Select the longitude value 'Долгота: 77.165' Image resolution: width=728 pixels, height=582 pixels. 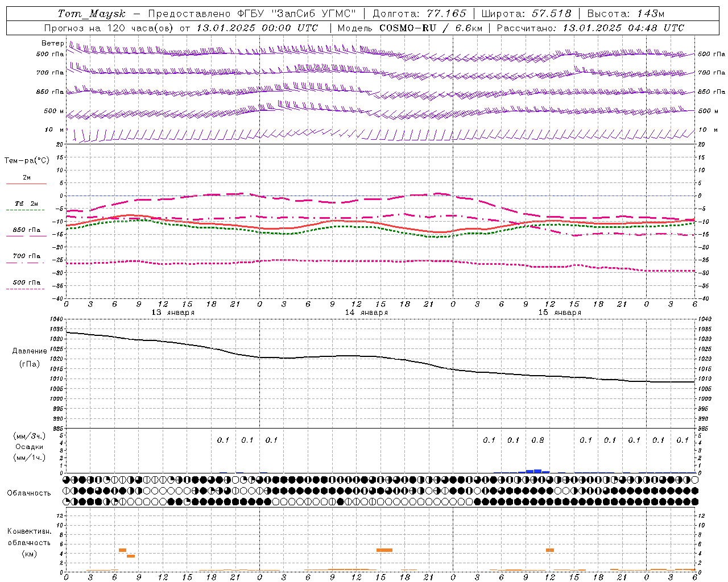(x=419, y=14)
